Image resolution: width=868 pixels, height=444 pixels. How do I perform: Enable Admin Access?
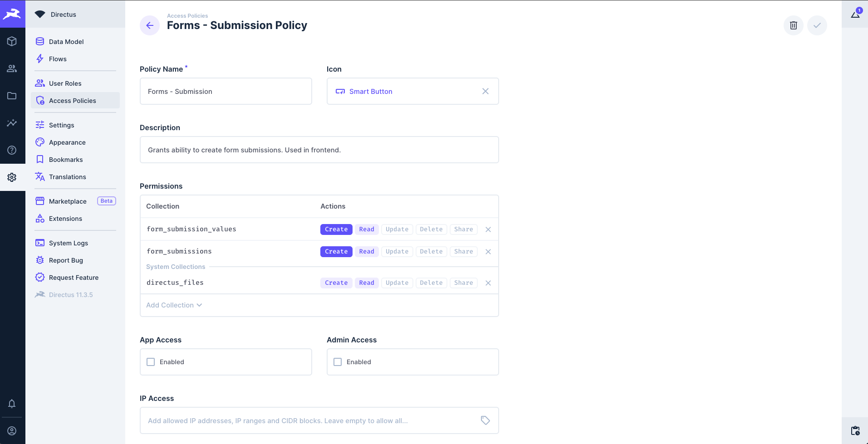[337, 361]
